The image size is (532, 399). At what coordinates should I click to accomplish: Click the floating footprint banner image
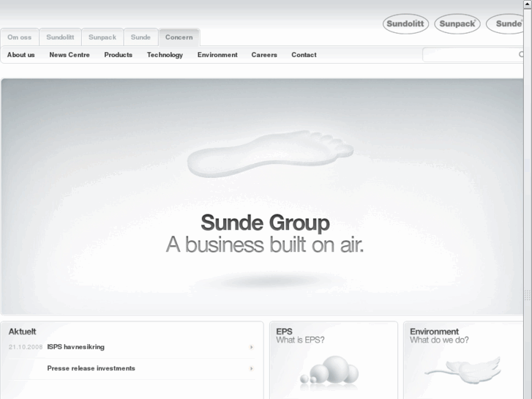click(x=271, y=154)
